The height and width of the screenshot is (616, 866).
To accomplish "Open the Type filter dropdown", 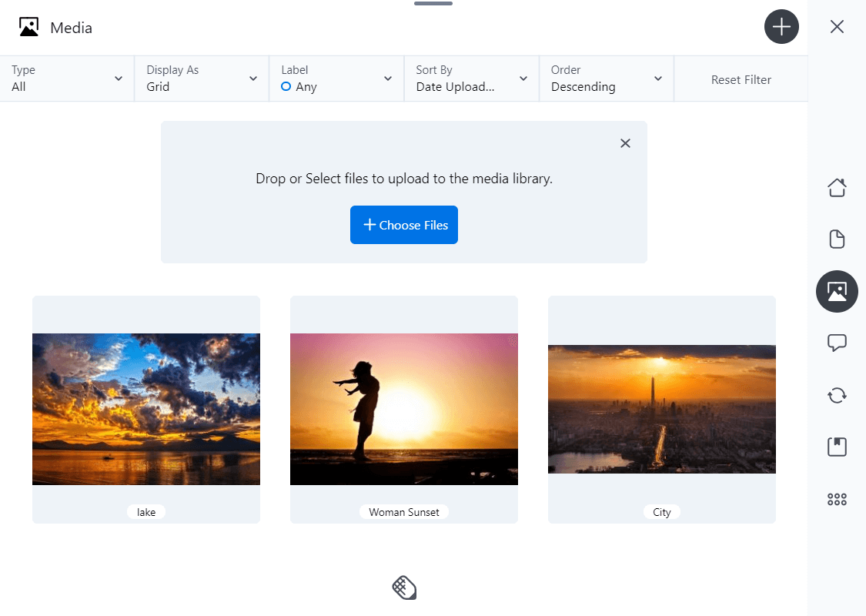I will coord(67,79).
